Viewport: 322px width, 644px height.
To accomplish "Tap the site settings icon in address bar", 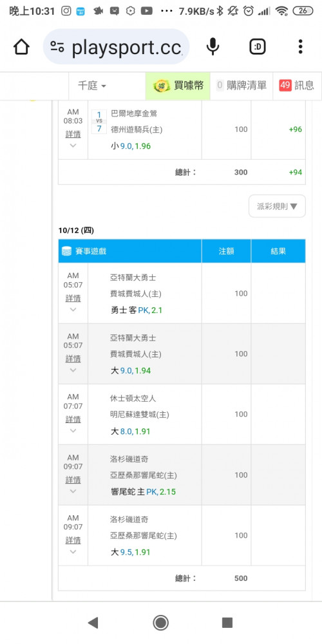I will (x=57, y=47).
